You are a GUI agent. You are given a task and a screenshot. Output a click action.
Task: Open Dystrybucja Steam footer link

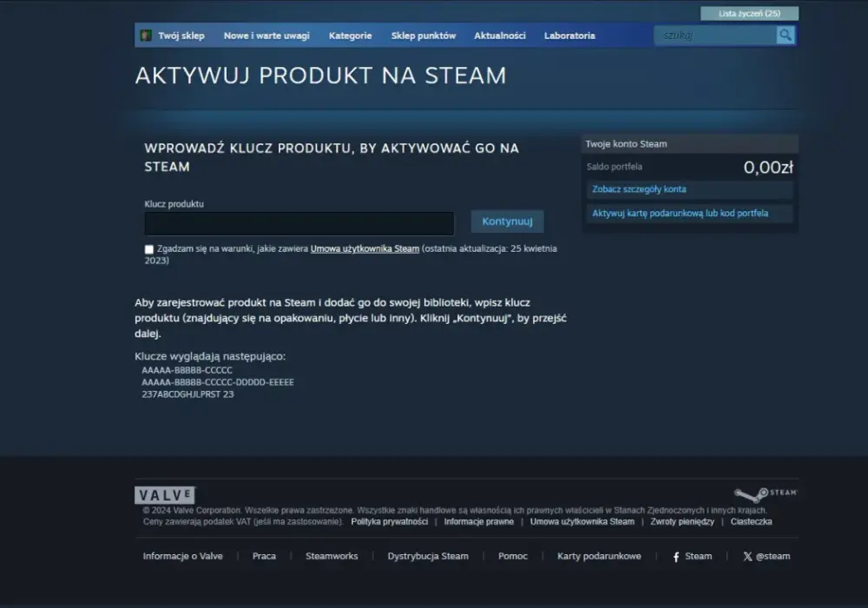click(x=428, y=556)
